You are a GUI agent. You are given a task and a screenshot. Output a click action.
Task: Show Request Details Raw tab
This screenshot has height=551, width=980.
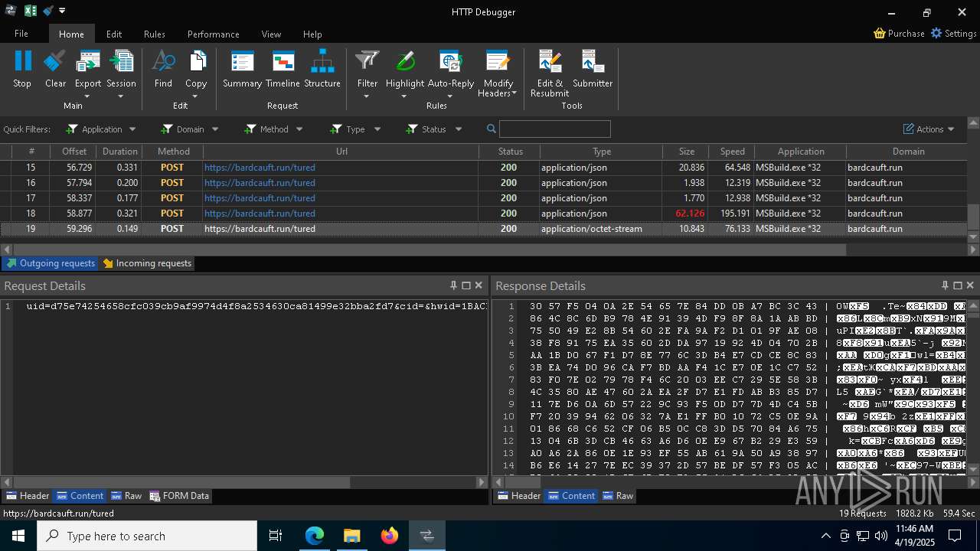coord(127,496)
